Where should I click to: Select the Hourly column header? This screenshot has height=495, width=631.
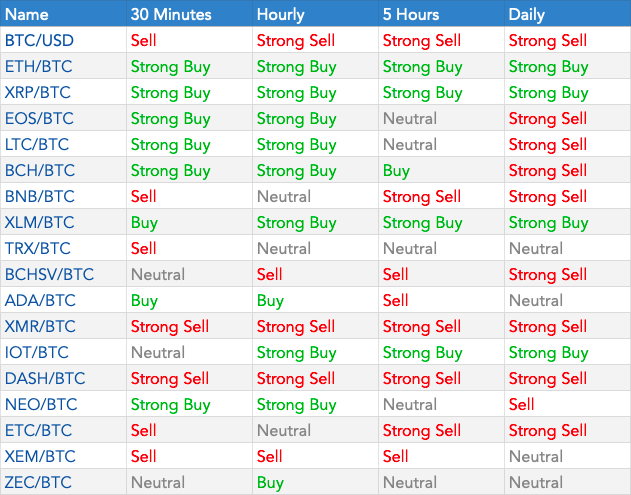(280, 14)
